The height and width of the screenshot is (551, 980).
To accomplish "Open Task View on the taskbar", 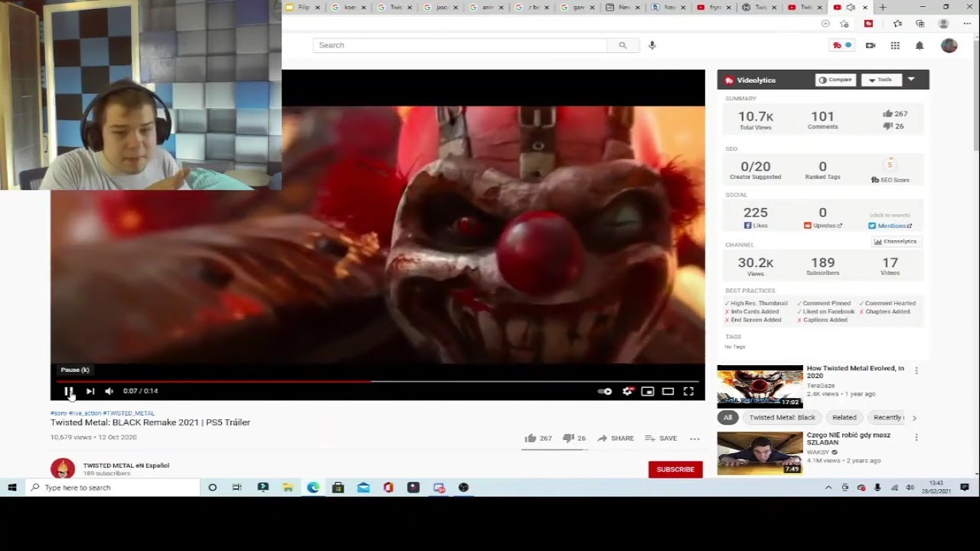I will (237, 487).
